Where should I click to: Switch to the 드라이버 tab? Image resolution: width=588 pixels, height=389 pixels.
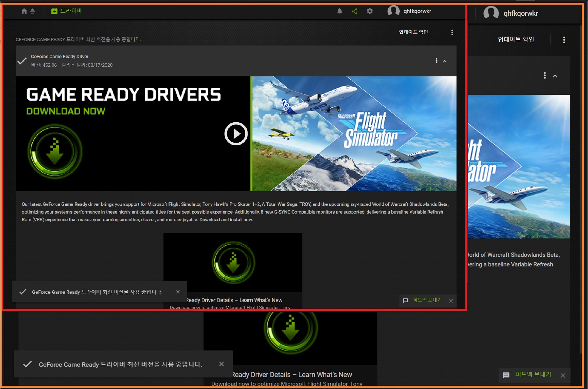click(x=67, y=11)
